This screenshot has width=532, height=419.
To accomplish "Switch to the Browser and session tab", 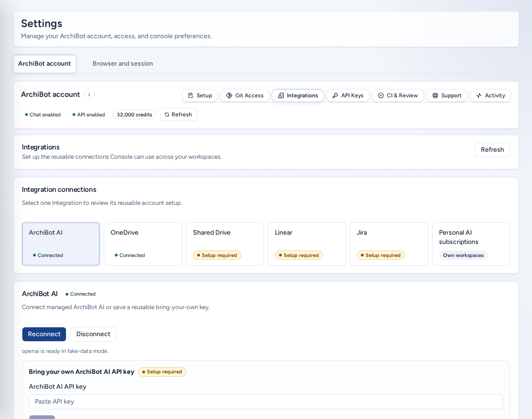I will (x=123, y=63).
